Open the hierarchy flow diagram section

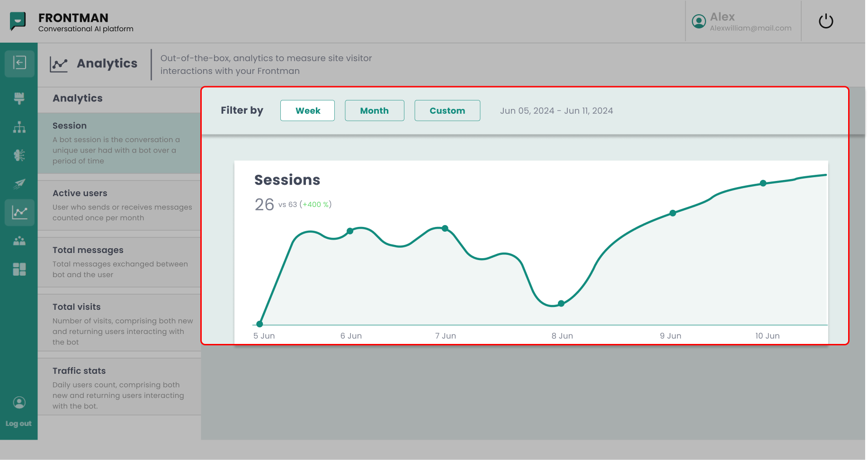pyautogui.click(x=19, y=127)
